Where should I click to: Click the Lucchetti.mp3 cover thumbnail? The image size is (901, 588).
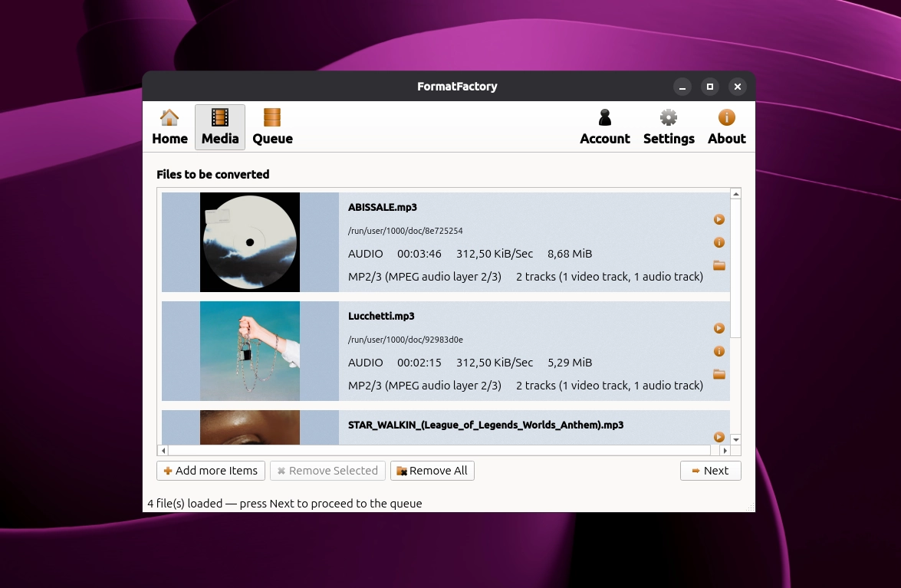pos(250,351)
